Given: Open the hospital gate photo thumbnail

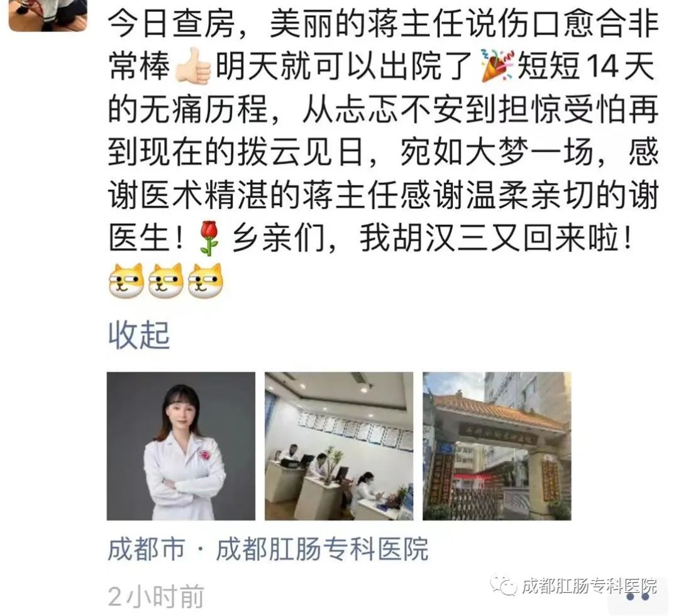Looking at the screenshot, I should (x=497, y=446).
